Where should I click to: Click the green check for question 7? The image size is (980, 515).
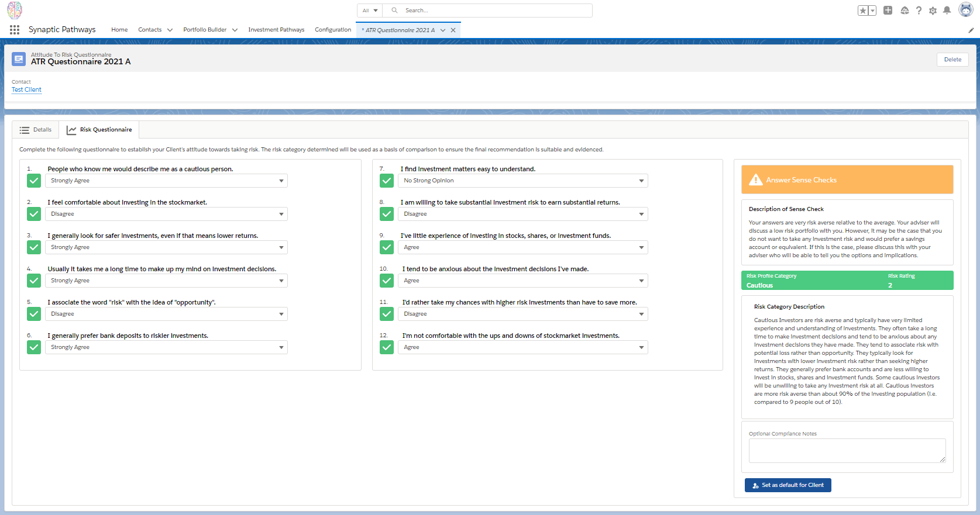pos(387,181)
